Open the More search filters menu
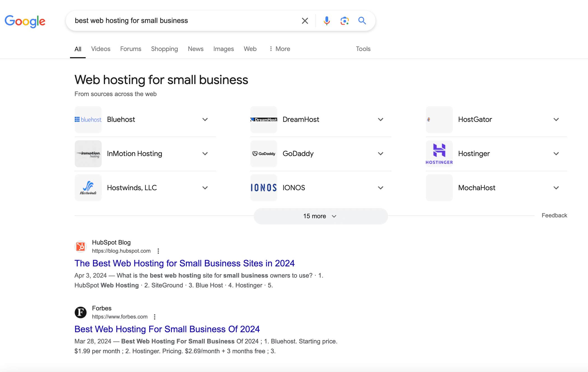The image size is (588, 372). (279, 48)
